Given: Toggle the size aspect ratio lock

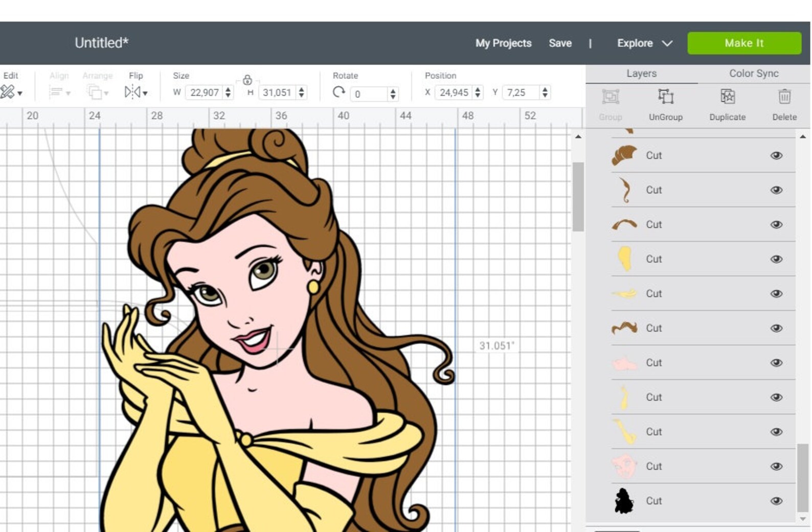Looking at the screenshot, I should 247,80.
